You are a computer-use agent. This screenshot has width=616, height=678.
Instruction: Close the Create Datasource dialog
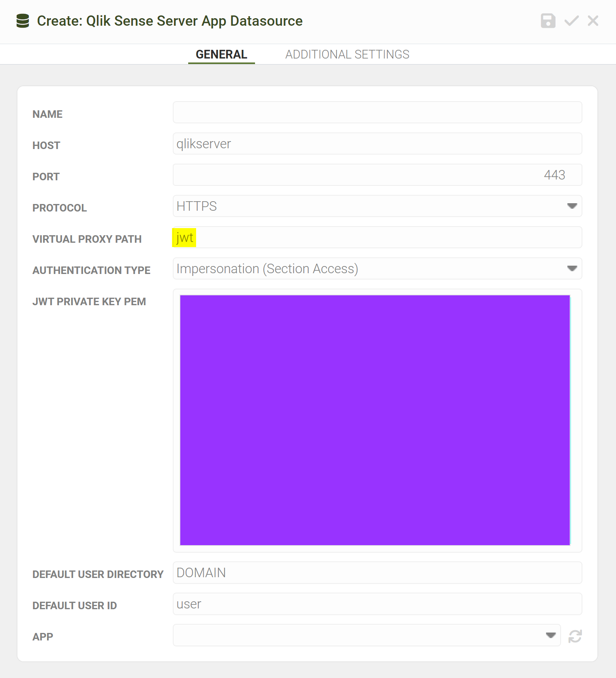click(x=593, y=21)
